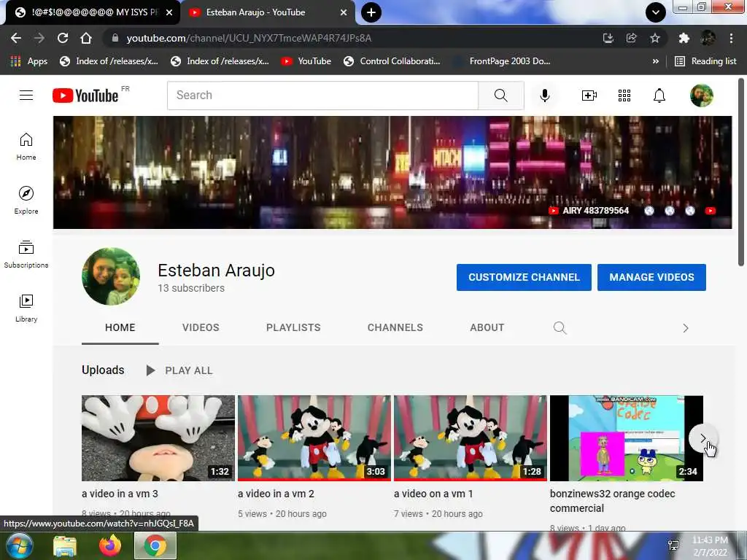
Task: Launch Firefox from the taskbar
Action: point(110,545)
